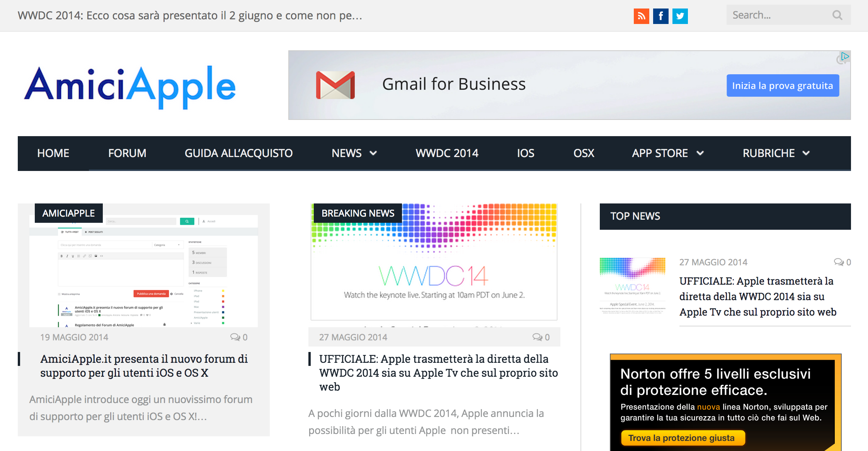Open the WWDC 2014 menu item
868x451 pixels.
click(447, 153)
